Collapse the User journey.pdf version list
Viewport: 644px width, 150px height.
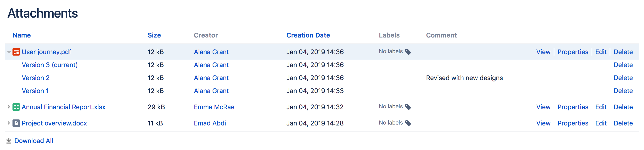click(9, 52)
